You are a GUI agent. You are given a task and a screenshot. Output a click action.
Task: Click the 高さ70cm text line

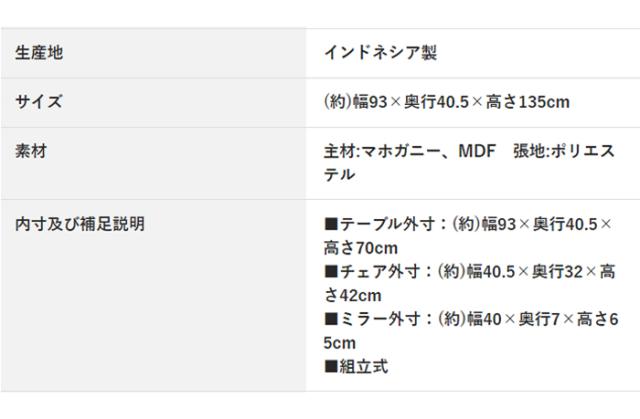click(361, 248)
